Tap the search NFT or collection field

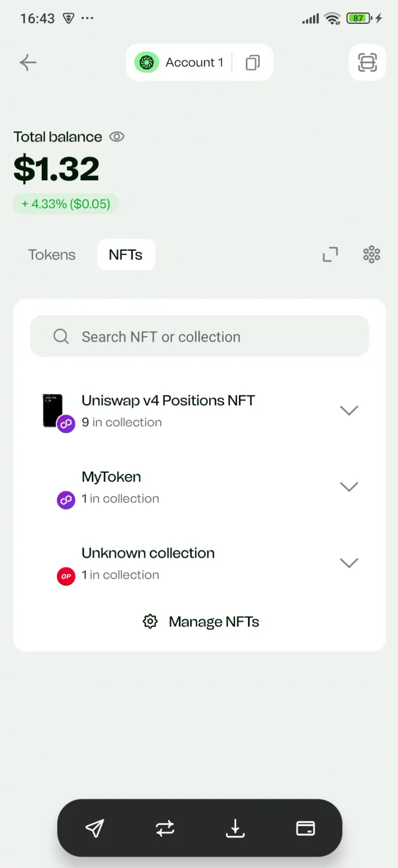[200, 336]
